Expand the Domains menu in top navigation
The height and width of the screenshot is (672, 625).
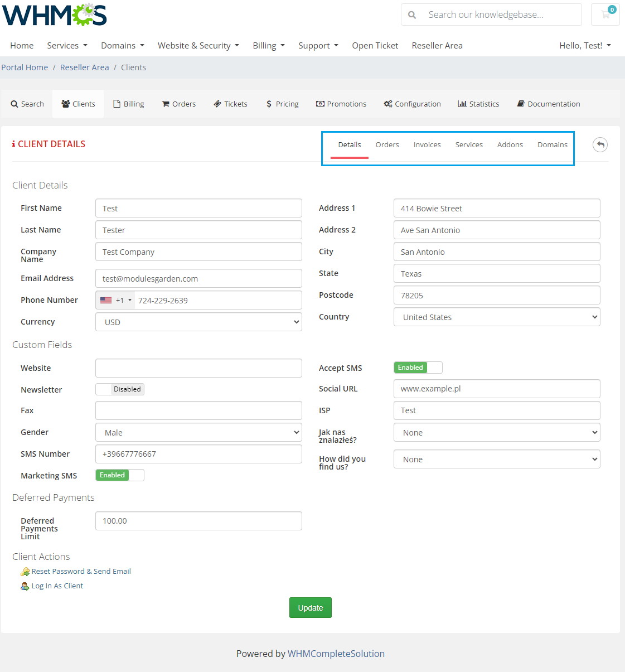tap(123, 46)
